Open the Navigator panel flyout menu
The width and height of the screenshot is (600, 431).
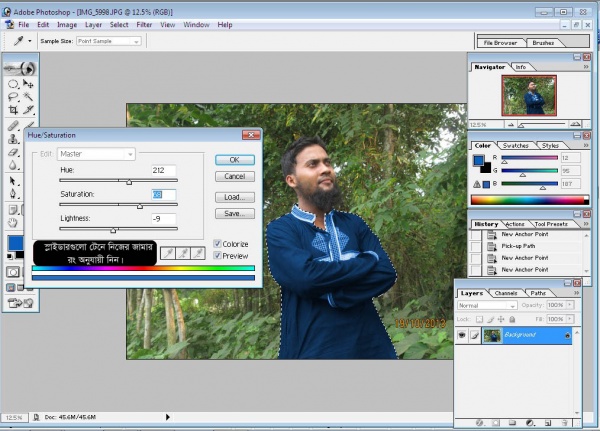pyautogui.click(x=586, y=67)
